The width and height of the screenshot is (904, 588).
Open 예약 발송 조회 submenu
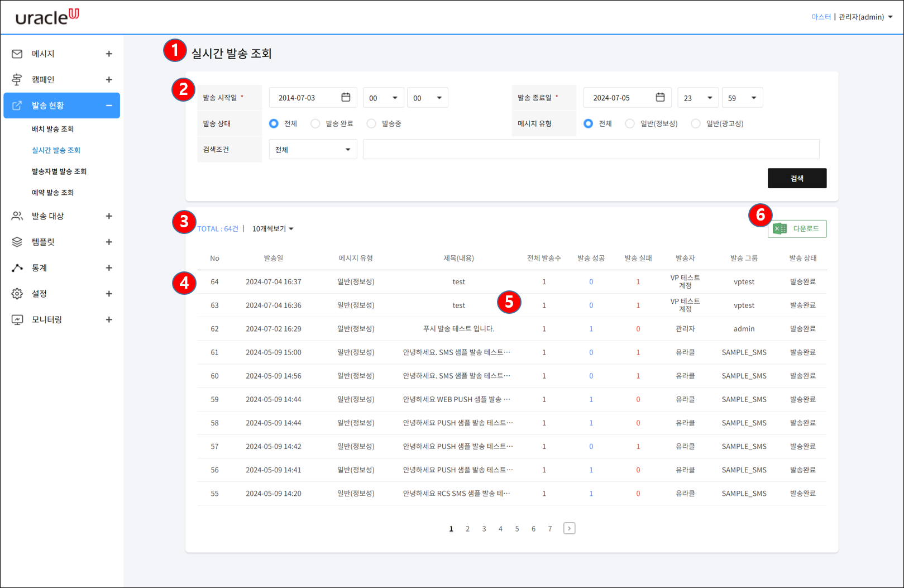pyautogui.click(x=52, y=193)
